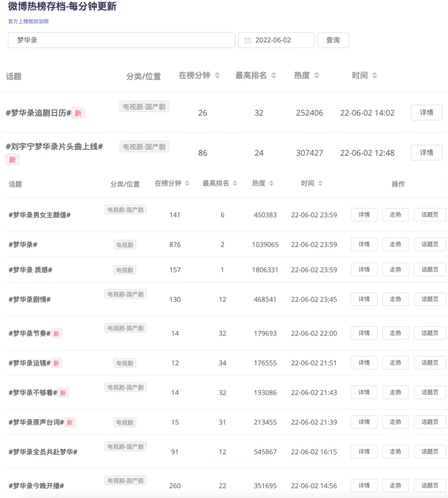Viewport: 448px width, 498px height.
Task: Sort upper table by 热度 arrows
Action: [x=317, y=76]
